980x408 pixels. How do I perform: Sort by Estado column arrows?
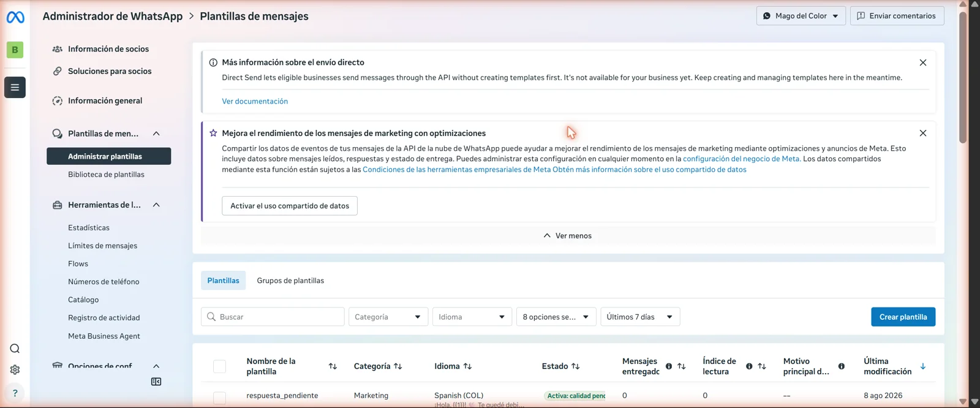point(575,366)
